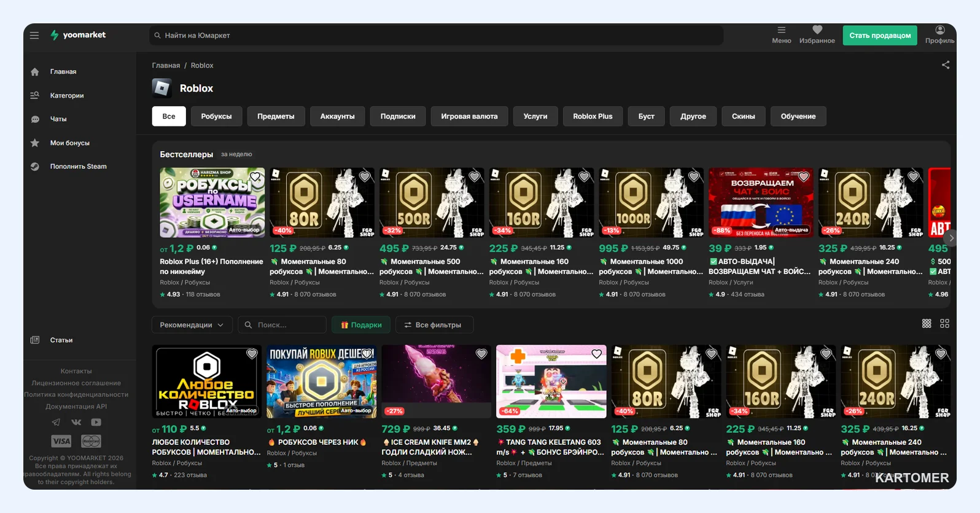Expand the Рекомендации sort dropdown
This screenshot has height=513, width=980.
tap(192, 325)
